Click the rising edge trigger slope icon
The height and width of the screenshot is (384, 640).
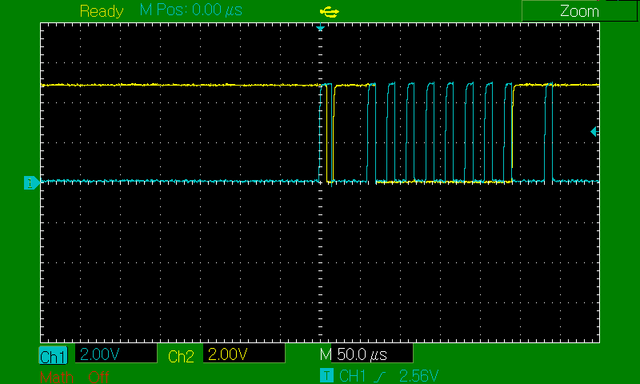[380, 376]
